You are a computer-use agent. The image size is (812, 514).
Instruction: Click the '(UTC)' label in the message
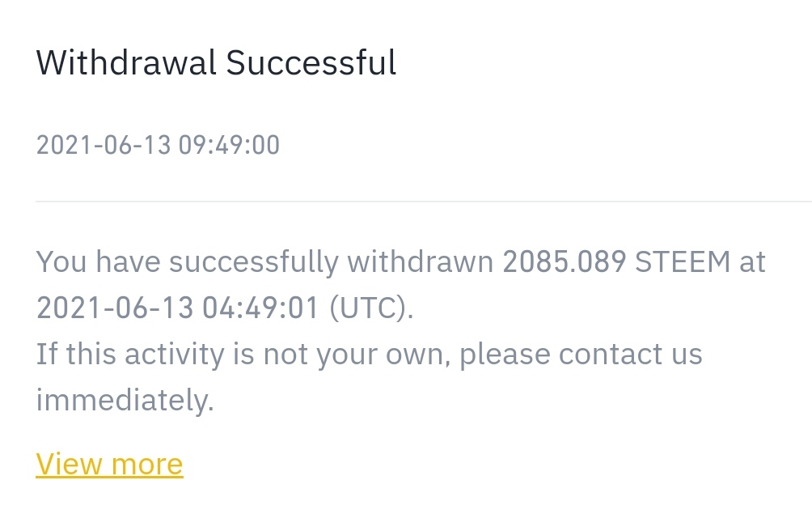pyautogui.click(x=371, y=308)
